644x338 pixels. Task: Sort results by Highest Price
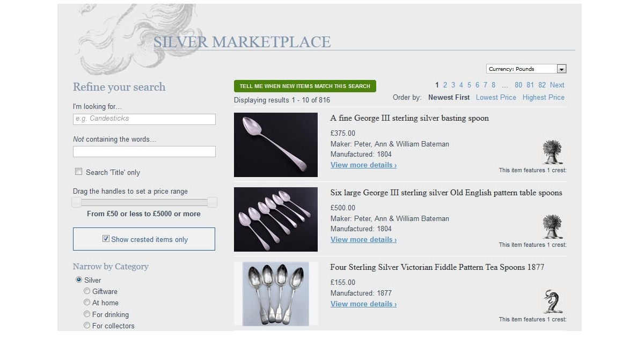[544, 97]
